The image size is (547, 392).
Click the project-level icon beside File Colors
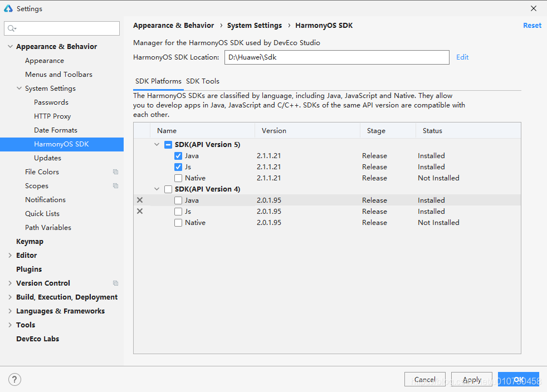coord(115,172)
